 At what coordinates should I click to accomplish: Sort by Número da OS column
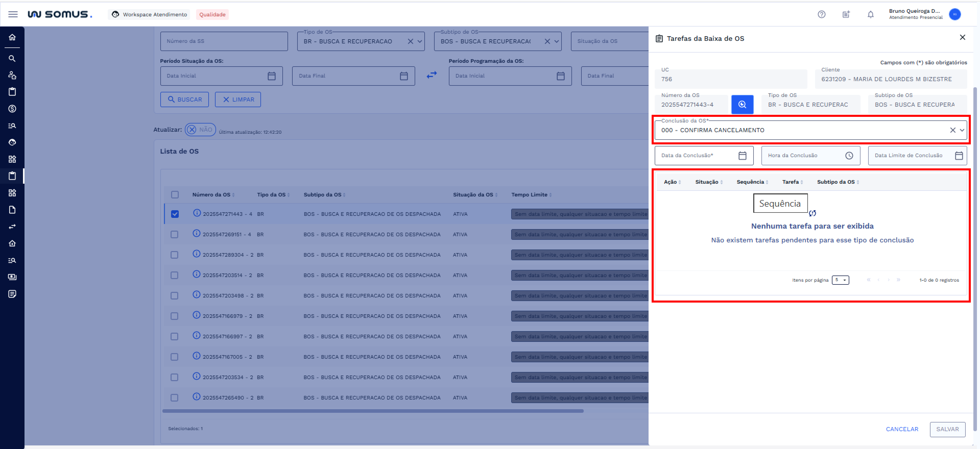213,195
